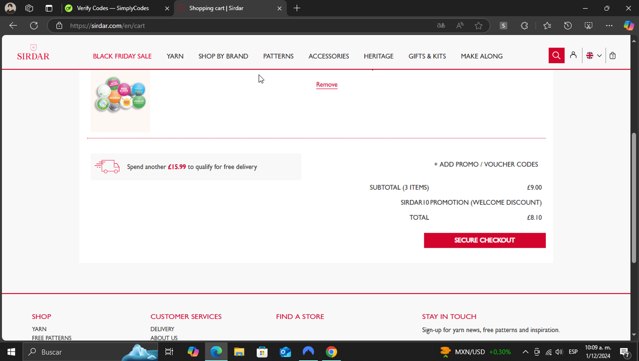
Task: Open the browser profile avatar
Action: tap(10, 8)
